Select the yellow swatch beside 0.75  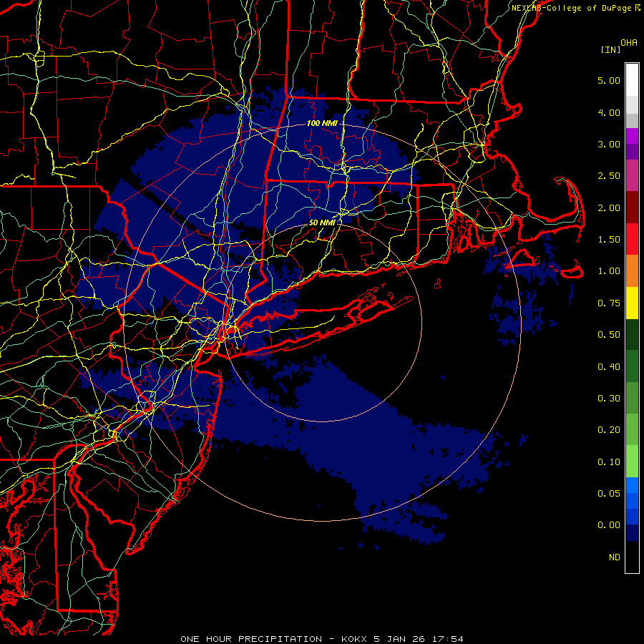pyautogui.click(x=632, y=303)
